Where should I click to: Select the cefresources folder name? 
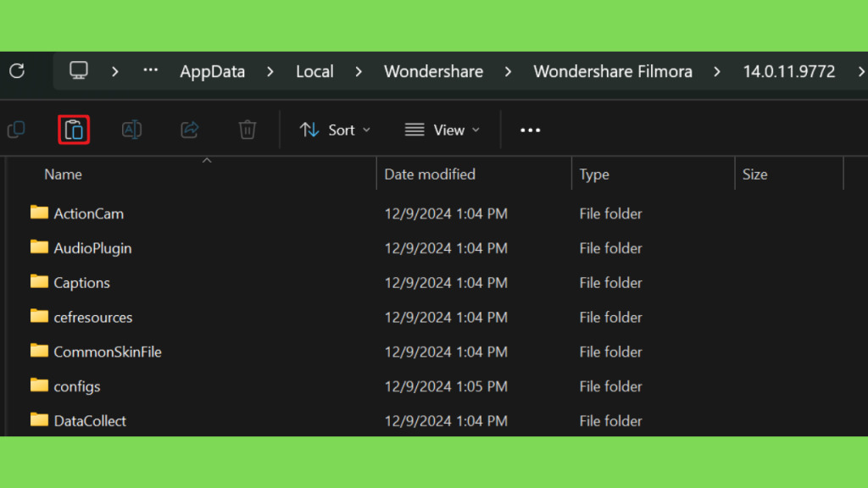pyautogui.click(x=93, y=318)
